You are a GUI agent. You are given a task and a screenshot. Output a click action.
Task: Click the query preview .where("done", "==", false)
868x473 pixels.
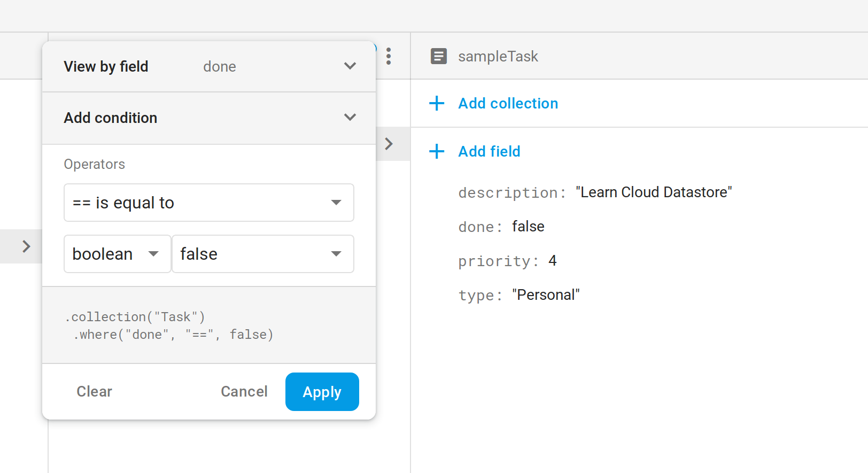(174, 335)
